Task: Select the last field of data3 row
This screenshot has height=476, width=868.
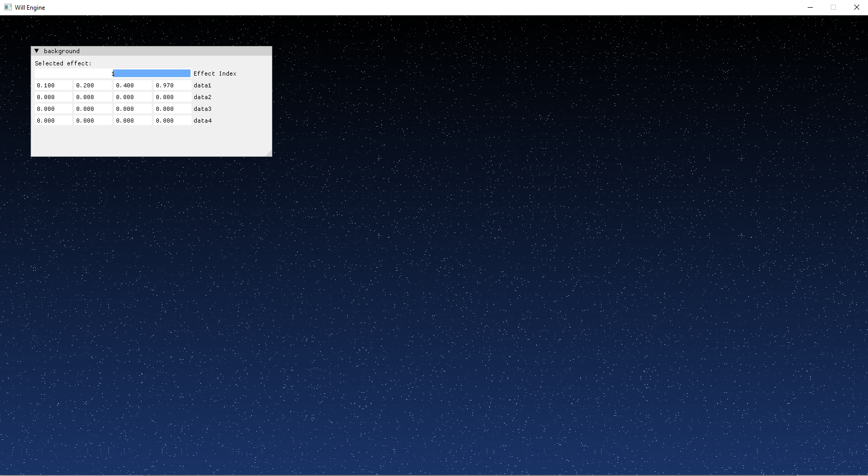Action: point(172,109)
